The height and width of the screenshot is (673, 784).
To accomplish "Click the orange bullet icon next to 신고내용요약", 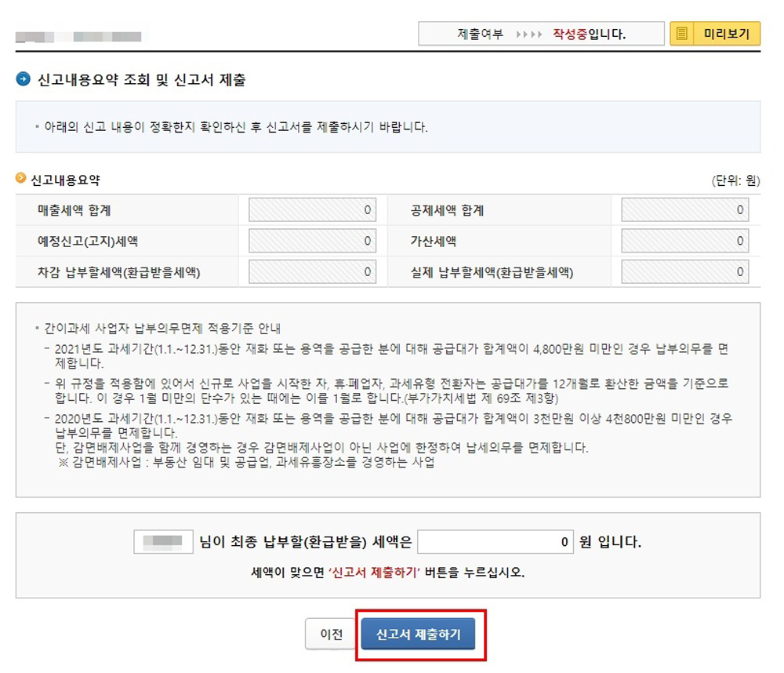I will click(x=21, y=177).
